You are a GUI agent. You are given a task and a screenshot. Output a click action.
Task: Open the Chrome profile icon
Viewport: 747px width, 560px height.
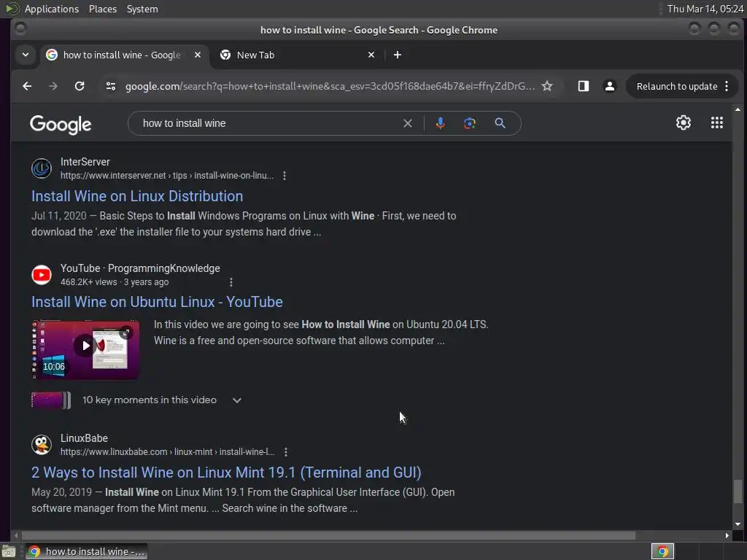(x=609, y=86)
